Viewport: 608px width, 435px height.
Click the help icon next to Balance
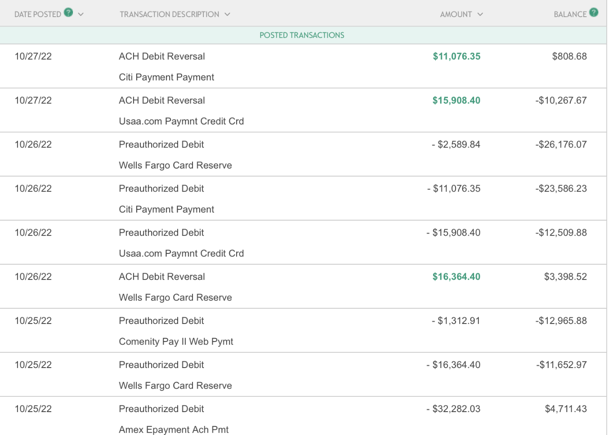[x=593, y=13]
